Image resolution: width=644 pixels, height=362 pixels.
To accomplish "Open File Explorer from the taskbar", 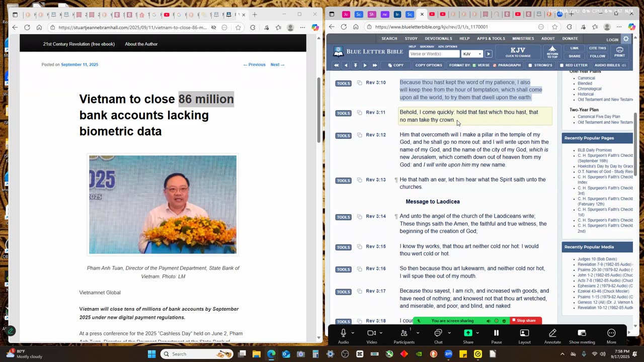I will click(x=257, y=354).
